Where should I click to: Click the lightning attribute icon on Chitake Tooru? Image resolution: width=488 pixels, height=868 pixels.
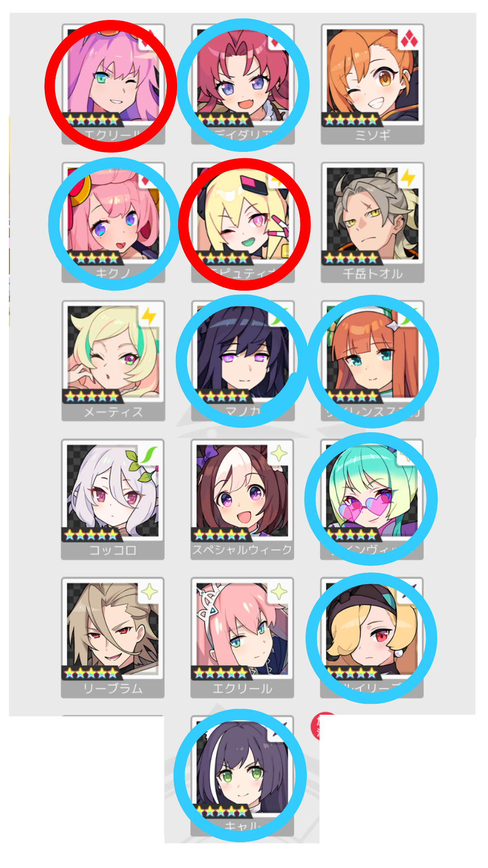408,179
